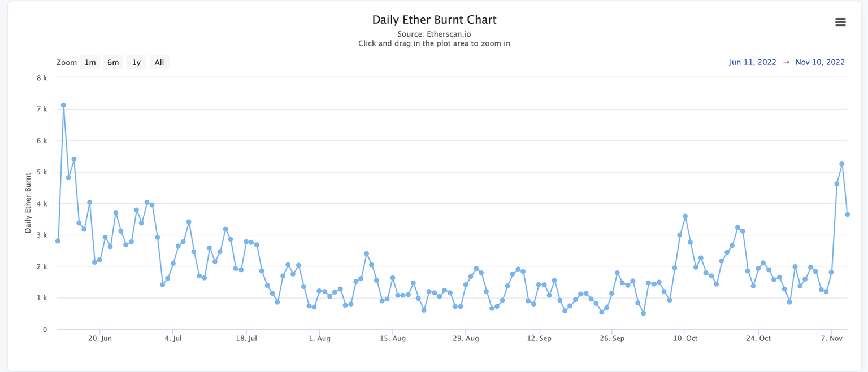Show All data with the zoom button
868x372 pixels.
click(x=159, y=62)
